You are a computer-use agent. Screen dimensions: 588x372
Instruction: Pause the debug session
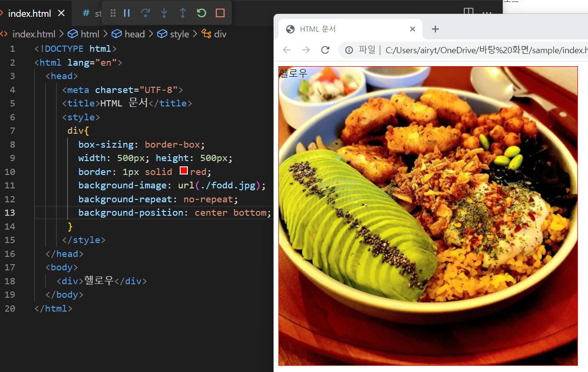(x=127, y=13)
